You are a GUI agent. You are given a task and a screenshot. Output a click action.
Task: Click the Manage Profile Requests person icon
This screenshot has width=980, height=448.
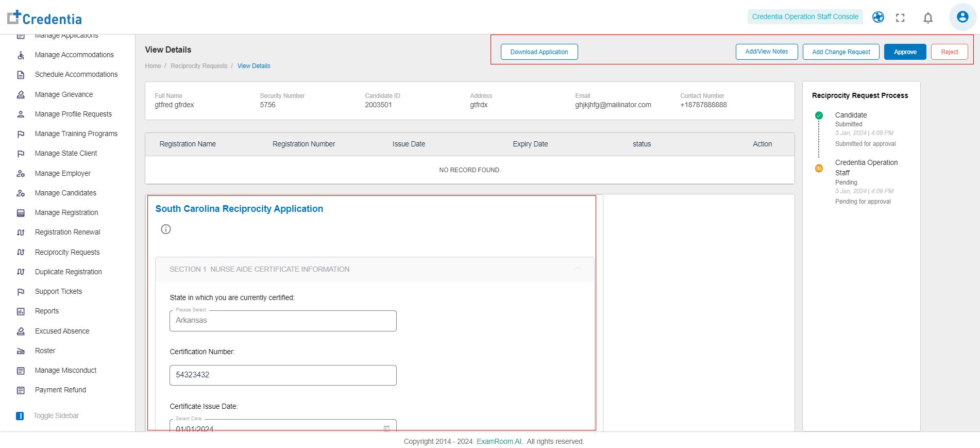pos(21,114)
